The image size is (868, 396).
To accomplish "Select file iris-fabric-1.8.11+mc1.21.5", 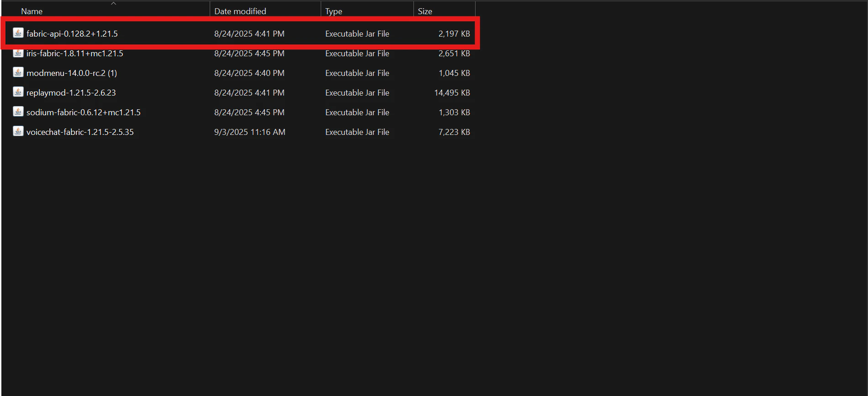I will [75, 54].
